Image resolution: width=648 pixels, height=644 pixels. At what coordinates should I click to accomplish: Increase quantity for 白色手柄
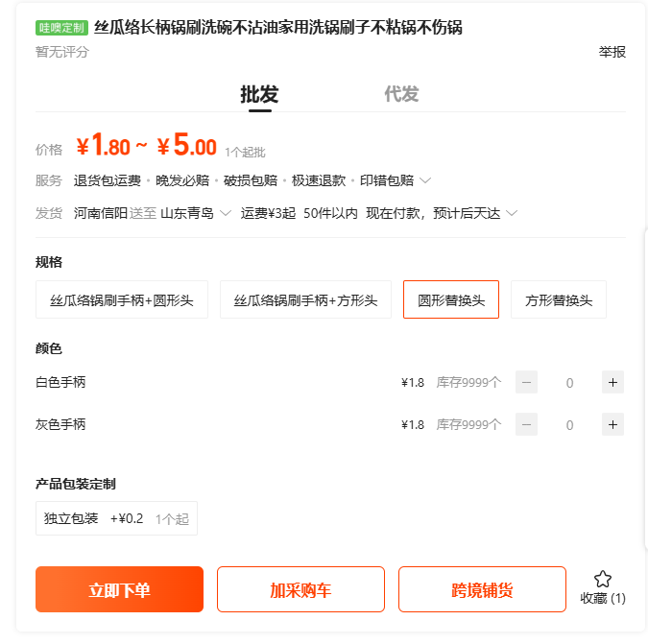pos(612,382)
